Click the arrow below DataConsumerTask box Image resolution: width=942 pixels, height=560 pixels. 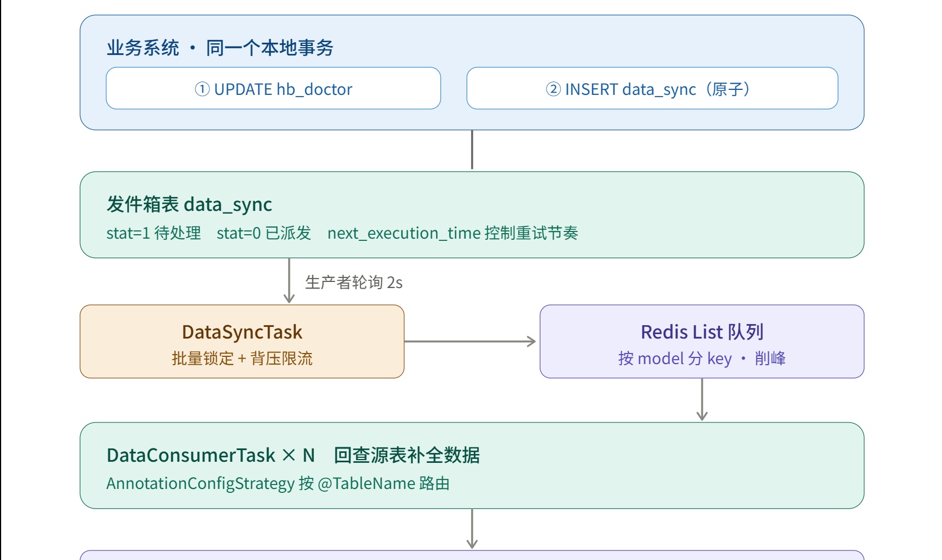point(472,529)
